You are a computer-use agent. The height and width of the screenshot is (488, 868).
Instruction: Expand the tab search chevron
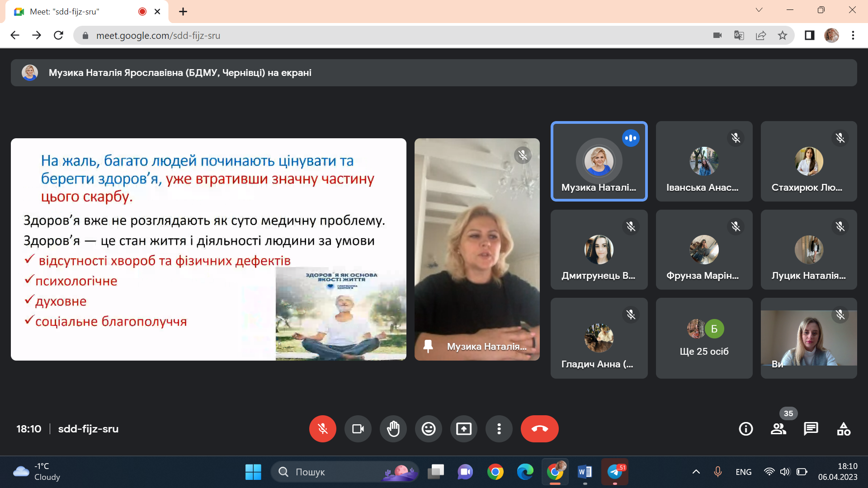(759, 10)
